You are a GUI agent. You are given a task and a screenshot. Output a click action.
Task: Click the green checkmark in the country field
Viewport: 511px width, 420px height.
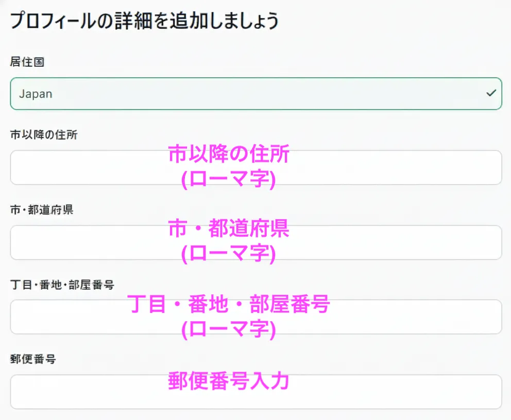[491, 94]
